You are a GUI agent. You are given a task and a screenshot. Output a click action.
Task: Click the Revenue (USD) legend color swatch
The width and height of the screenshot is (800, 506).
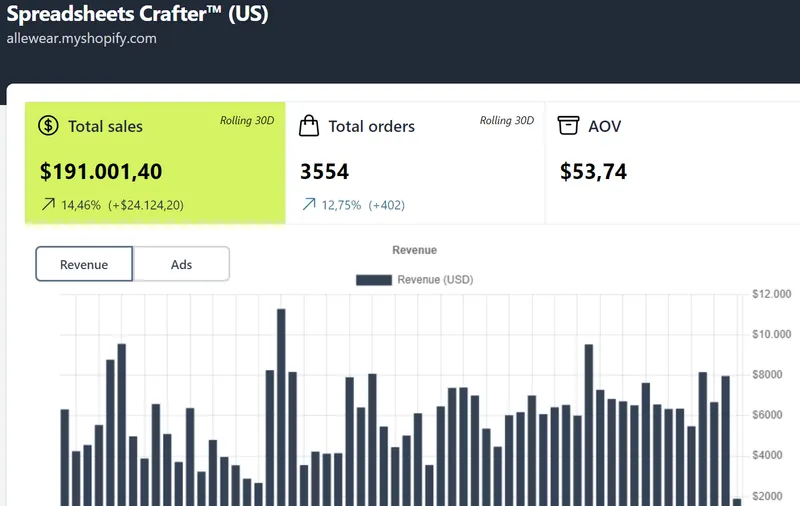[373, 280]
